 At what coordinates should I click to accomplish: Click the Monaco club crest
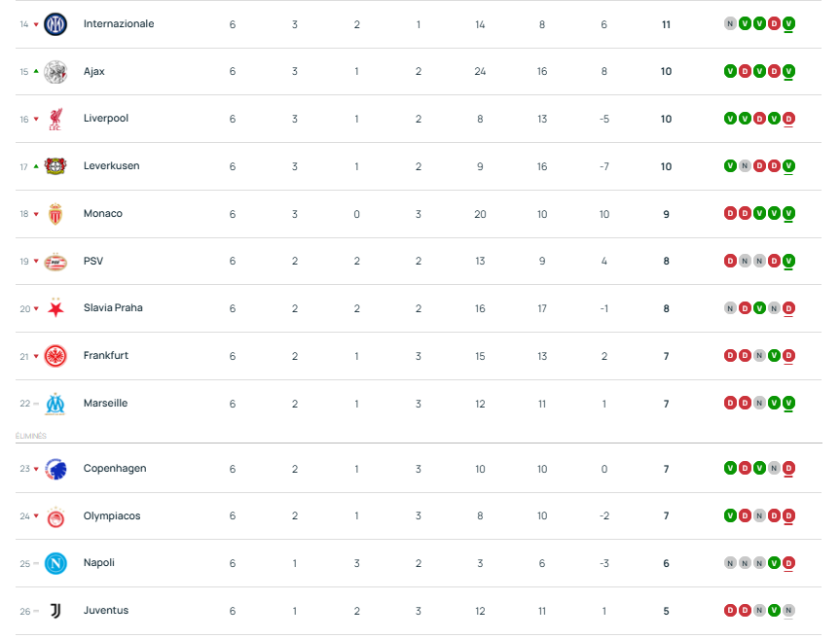click(55, 214)
